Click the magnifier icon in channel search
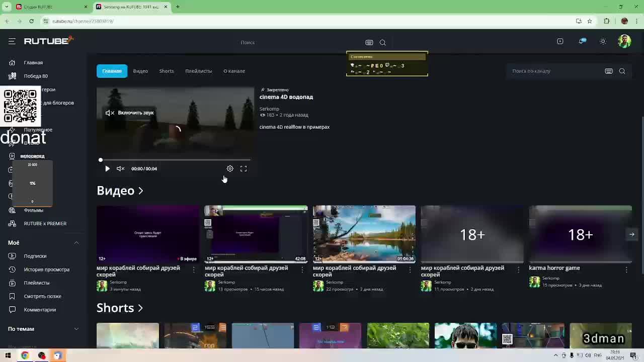Image resolution: width=644 pixels, height=362 pixels. 622,71
